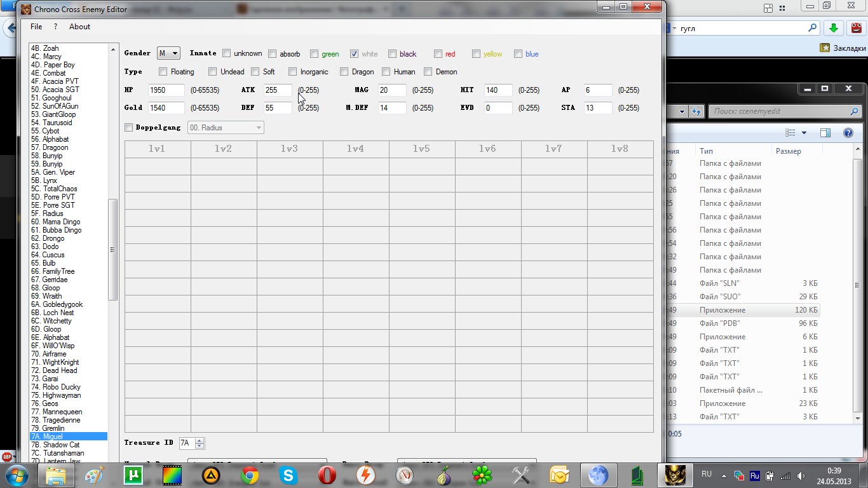868x488 pixels.
Task: Open the File menu
Action: click(x=36, y=27)
